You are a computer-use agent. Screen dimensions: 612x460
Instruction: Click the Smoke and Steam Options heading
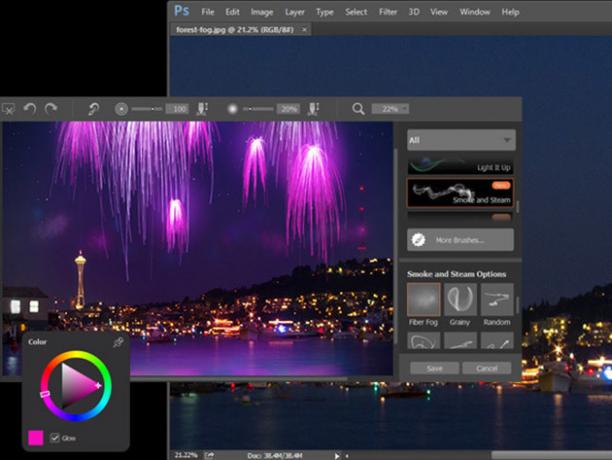(456, 274)
